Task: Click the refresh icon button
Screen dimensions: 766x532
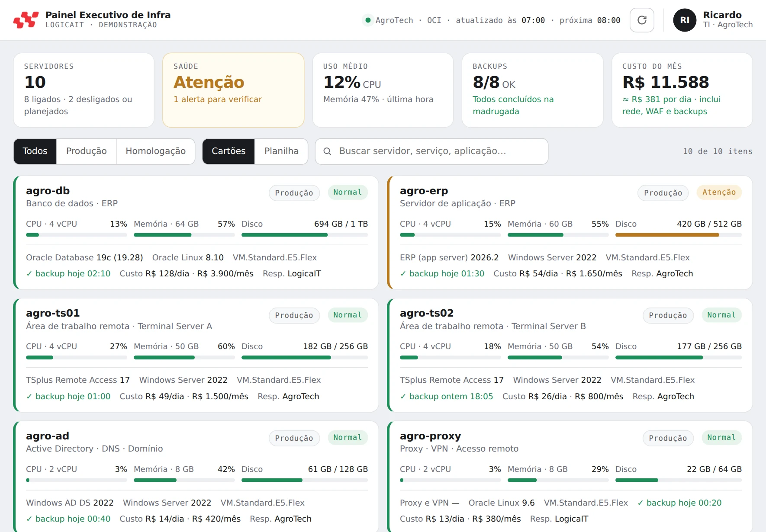Action: [642, 20]
